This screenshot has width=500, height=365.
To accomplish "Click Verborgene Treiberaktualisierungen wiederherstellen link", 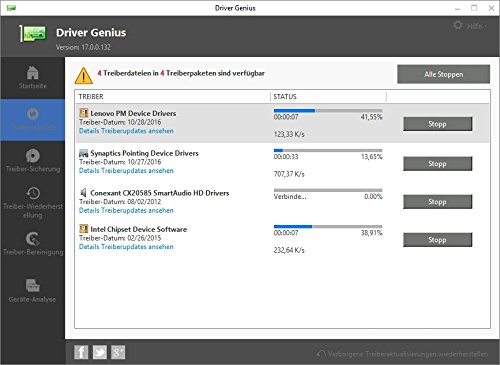I will click(x=403, y=354).
